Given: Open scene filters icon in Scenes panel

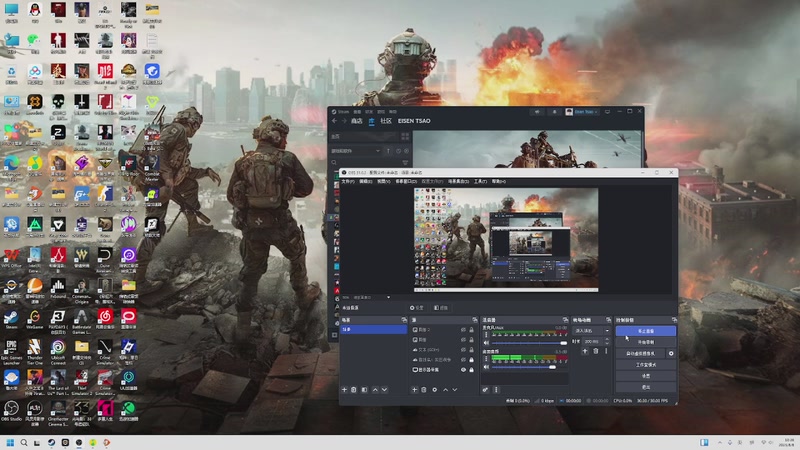Looking at the screenshot, I should pos(364,390).
